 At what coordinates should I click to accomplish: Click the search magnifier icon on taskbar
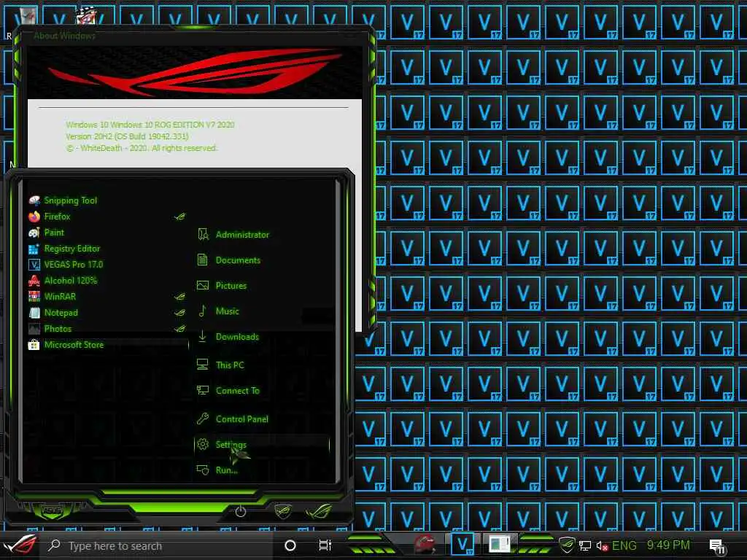[54, 545]
